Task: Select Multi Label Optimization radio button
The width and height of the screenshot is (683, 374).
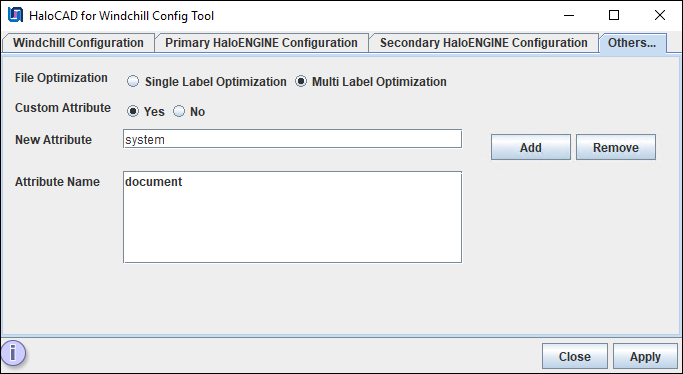Action: [301, 81]
